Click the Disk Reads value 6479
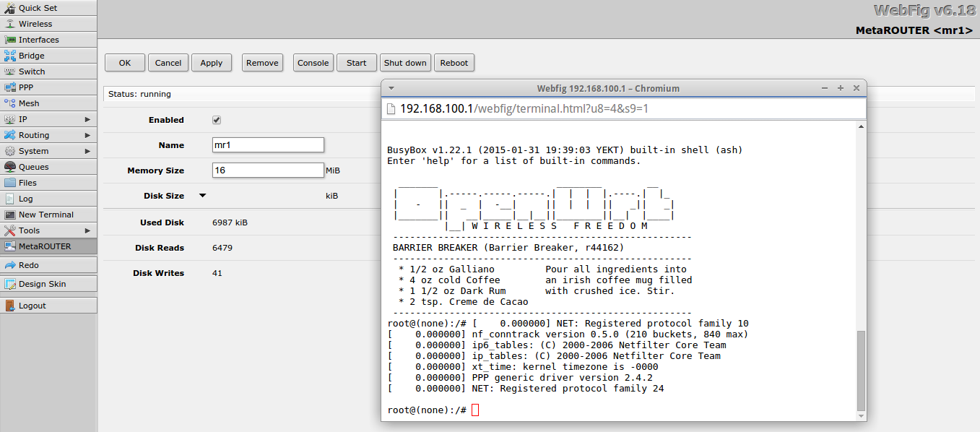Image resolution: width=980 pixels, height=432 pixels. tap(222, 248)
